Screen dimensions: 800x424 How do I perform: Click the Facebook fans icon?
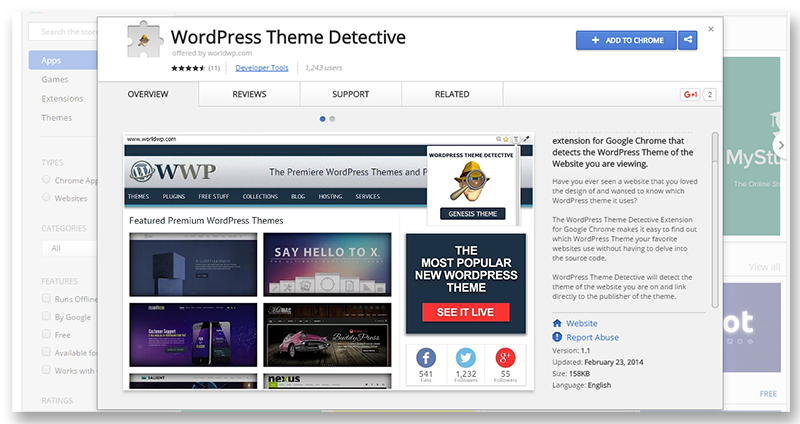[x=426, y=358]
